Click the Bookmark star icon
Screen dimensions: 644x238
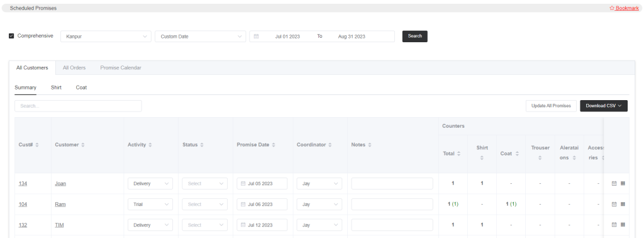[612, 8]
